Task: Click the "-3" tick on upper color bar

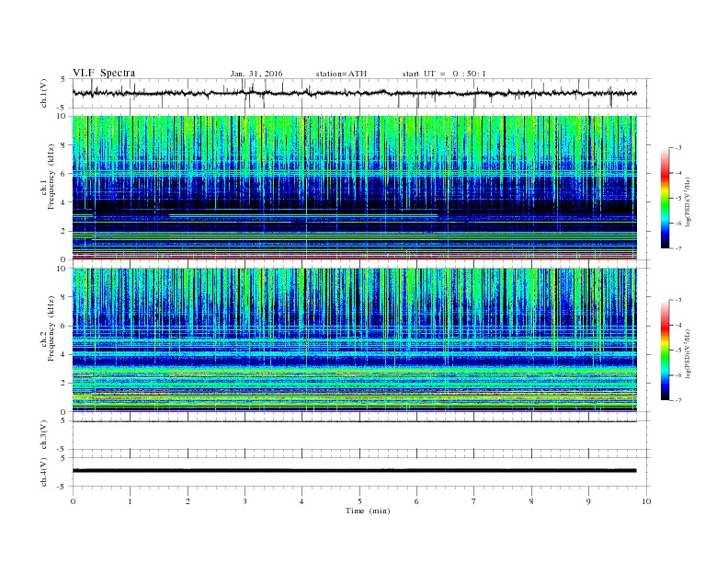Action: click(677, 148)
